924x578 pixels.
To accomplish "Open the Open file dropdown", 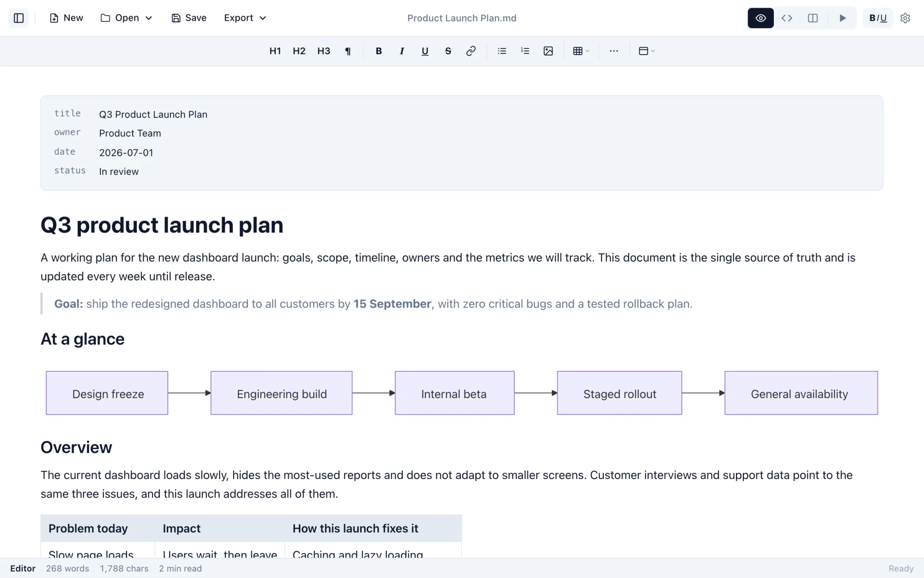I will pos(126,18).
